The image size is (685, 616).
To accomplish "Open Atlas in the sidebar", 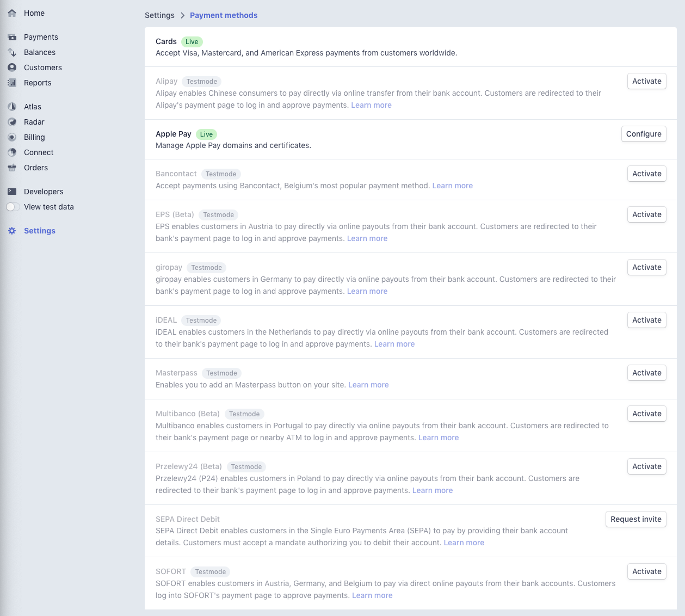I will click(x=33, y=107).
